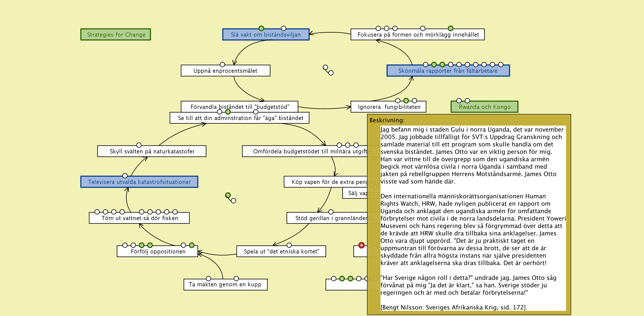Viewport: 644px width, 316px height.
Task: Click green marker on Slå vakt om biståndsviljan
Action: 261,28
